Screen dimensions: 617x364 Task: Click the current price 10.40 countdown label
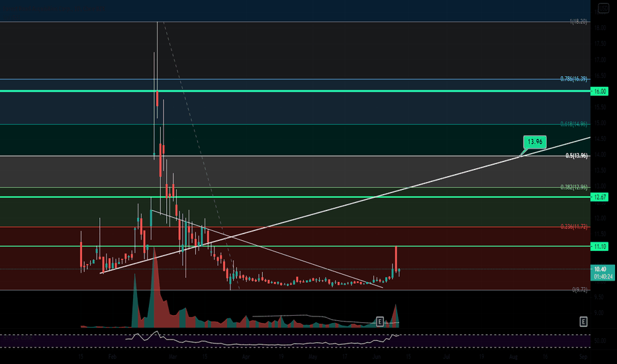point(603,273)
